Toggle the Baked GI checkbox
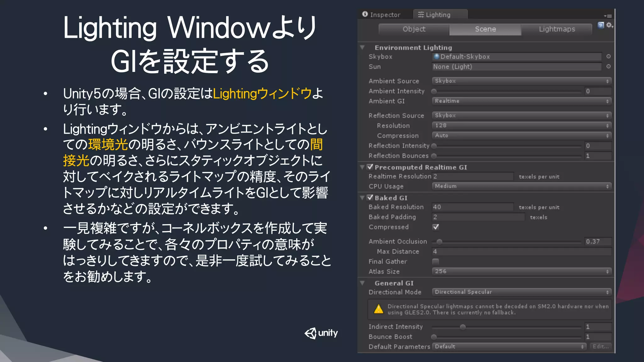Viewport: 644px width, 362px height. tap(370, 197)
